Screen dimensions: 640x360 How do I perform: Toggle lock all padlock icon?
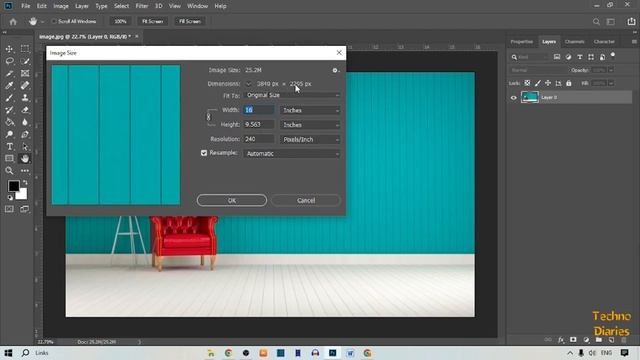pyautogui.click(x=569, y=83)
